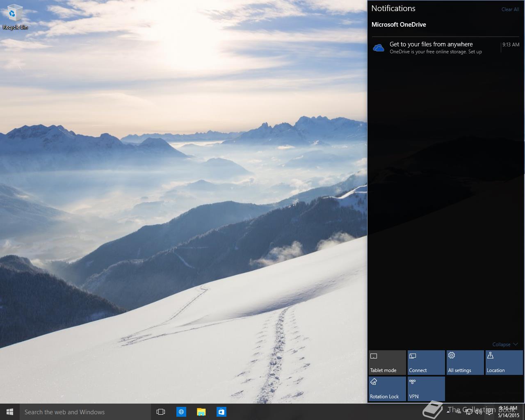
Task: Open VPN quick action tile
Action: (426, 389)
